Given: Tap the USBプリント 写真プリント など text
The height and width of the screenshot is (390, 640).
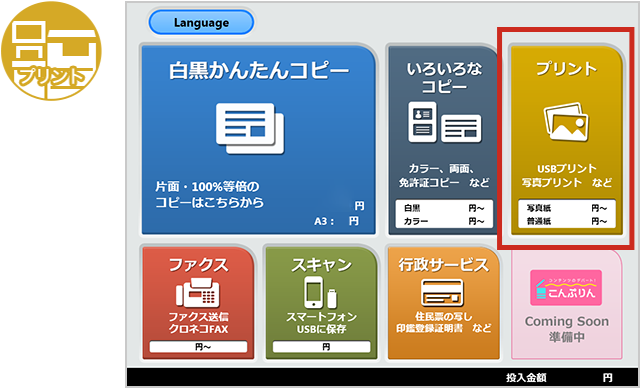Looking at the screenshot, I should (x=567, y=175).
